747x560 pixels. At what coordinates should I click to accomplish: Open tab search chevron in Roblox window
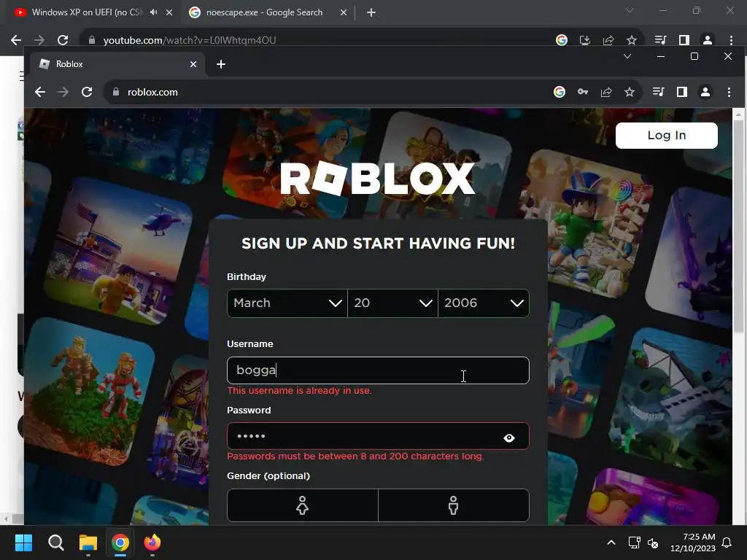[x=627, y=56]
